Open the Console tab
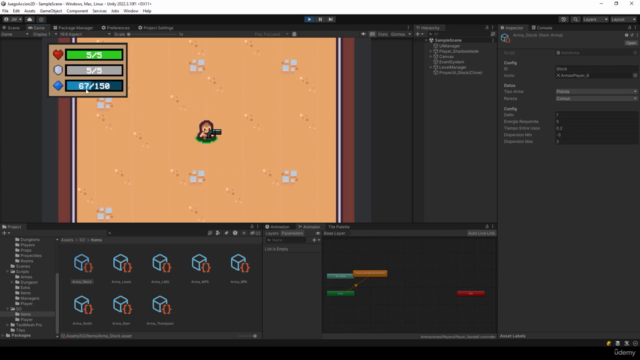Viewport: 640px width, 360px height. 542,28
